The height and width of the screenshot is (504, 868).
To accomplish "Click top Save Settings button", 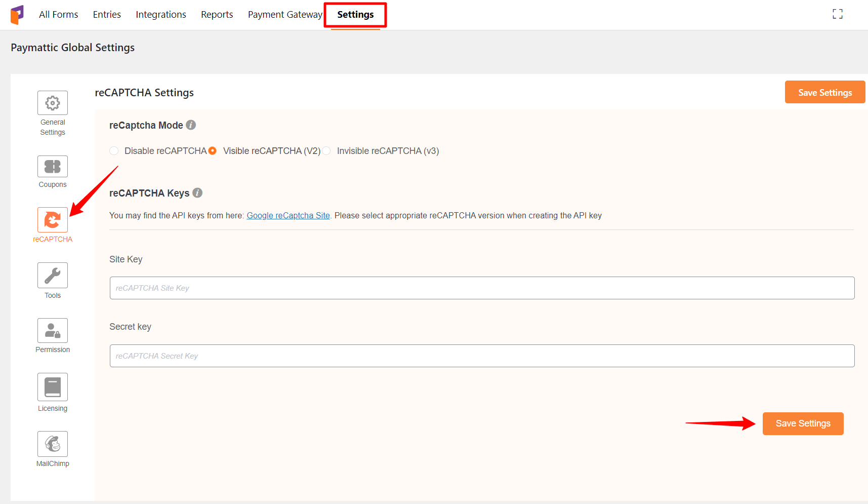I will pyautogui.click(x=825, y=92).
